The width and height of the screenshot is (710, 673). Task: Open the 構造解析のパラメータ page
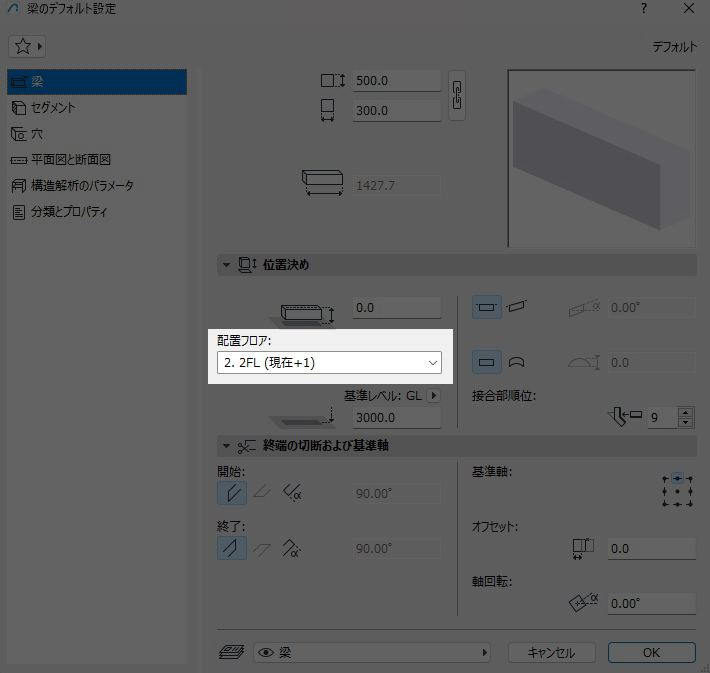pyautogui.click(x=81, y=185)
